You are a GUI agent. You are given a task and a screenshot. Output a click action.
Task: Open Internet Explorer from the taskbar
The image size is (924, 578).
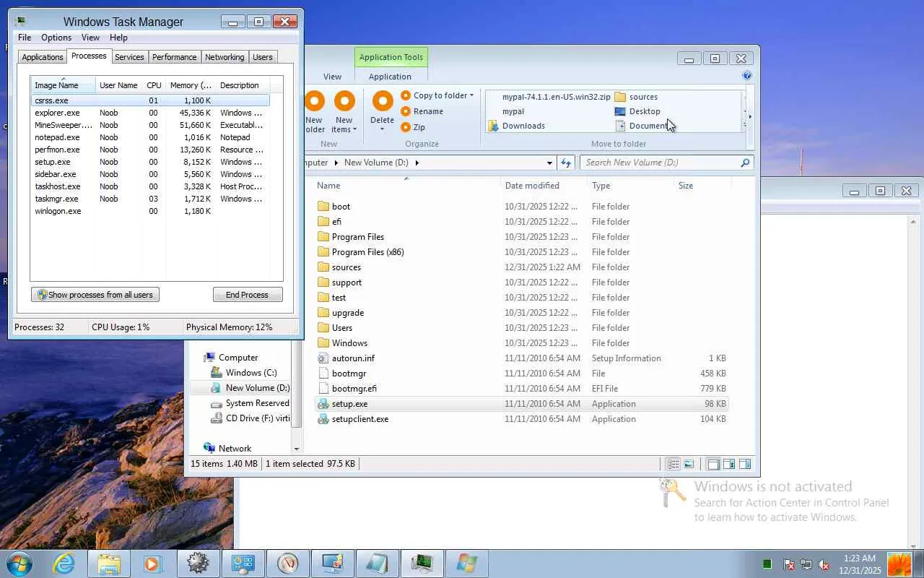[64, 564]
